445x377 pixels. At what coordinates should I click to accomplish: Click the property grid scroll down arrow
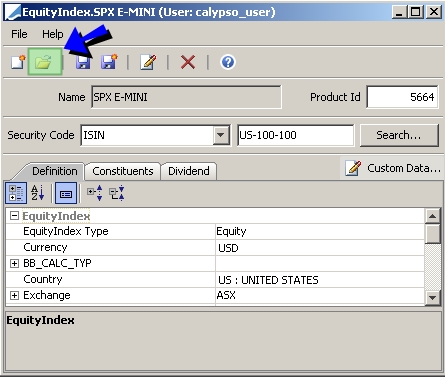coord(432,297)
